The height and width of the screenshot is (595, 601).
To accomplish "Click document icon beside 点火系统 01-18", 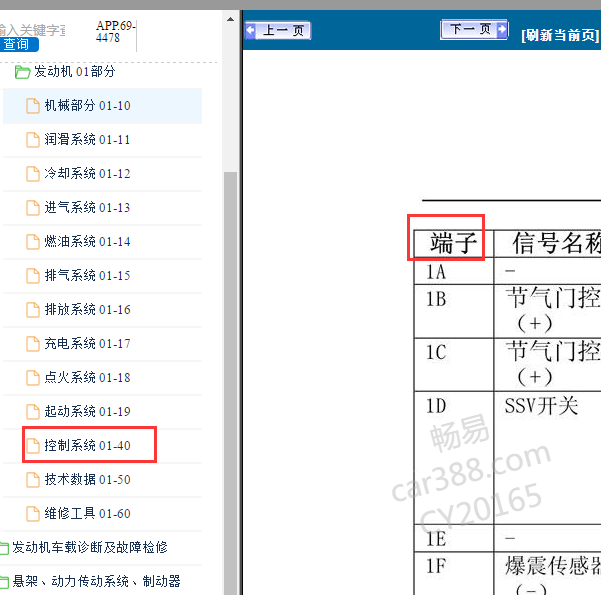I will [33, 378].
